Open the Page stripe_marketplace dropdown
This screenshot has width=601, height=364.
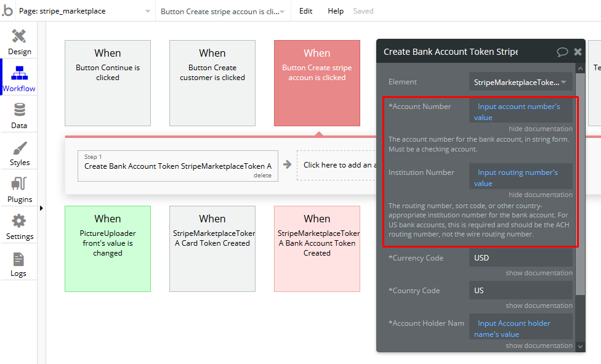(85, 11)
